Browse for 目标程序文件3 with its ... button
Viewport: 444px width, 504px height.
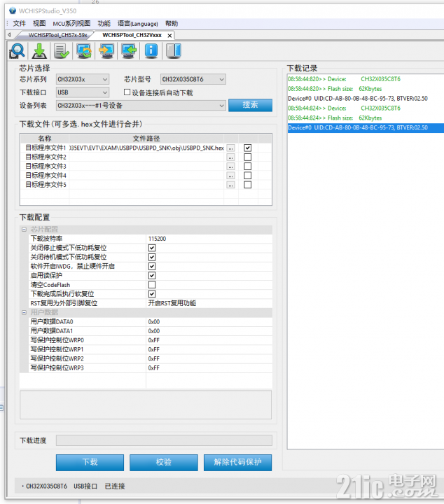(231, 167)
